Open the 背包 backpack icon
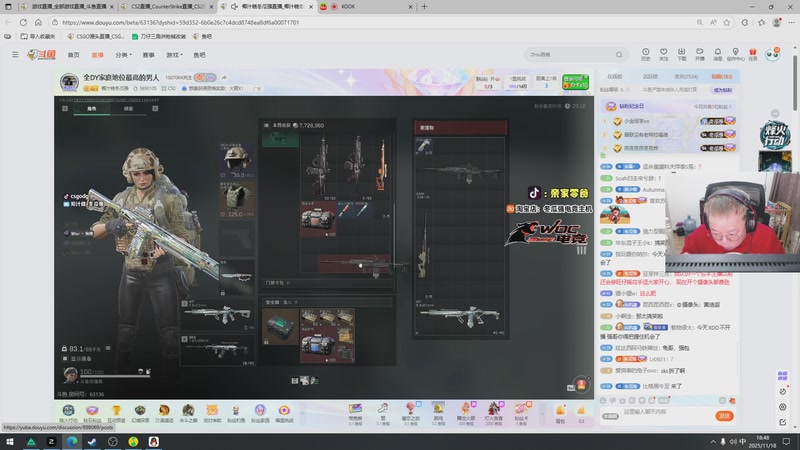The height and width of the screenshot is (450, 800). coord(560,413)
